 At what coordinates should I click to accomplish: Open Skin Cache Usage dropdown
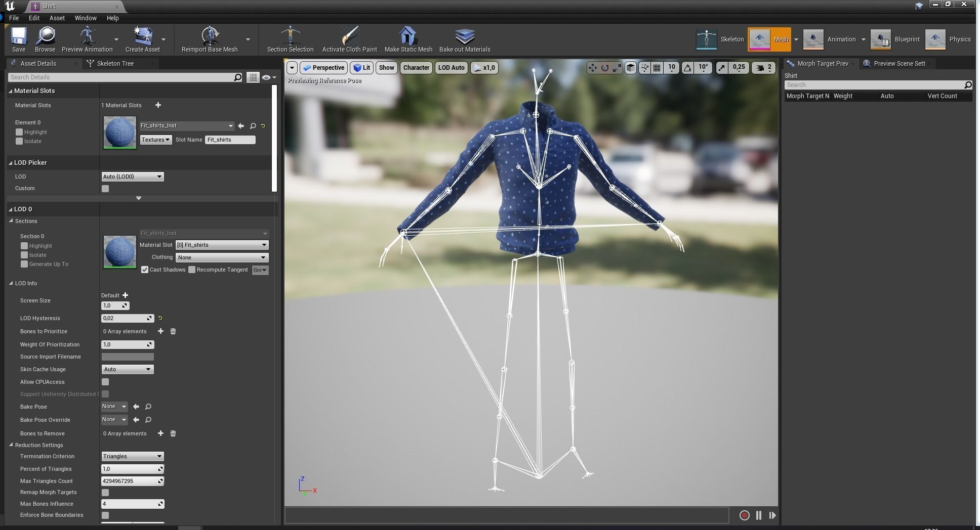(128, 369)
